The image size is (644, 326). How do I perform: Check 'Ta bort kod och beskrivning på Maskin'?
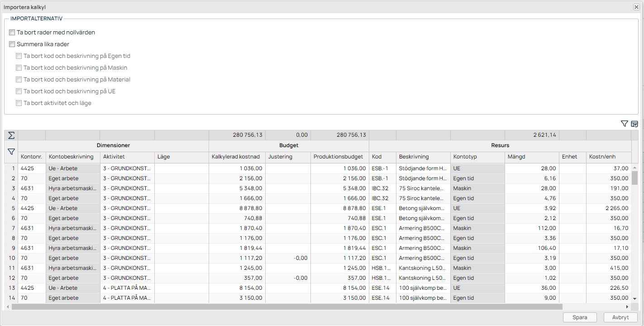point(19,68)
